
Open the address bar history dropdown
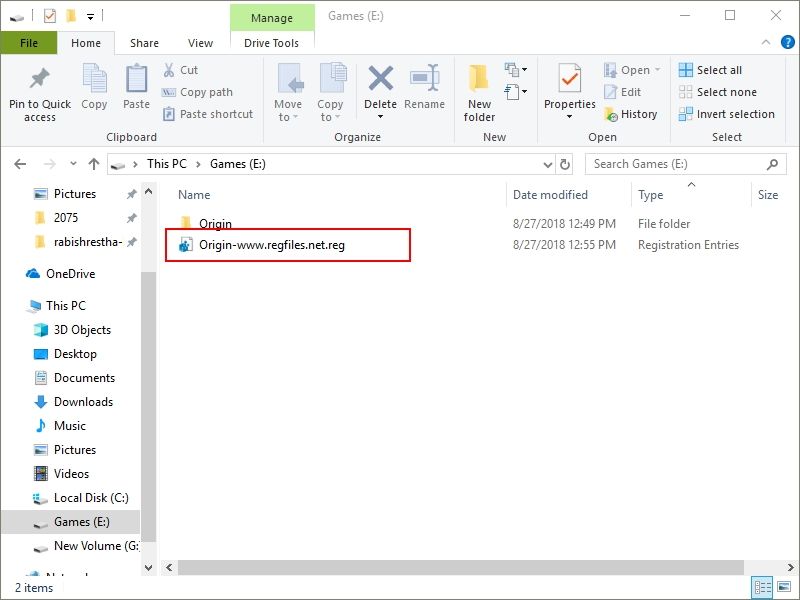coord(546,164)
